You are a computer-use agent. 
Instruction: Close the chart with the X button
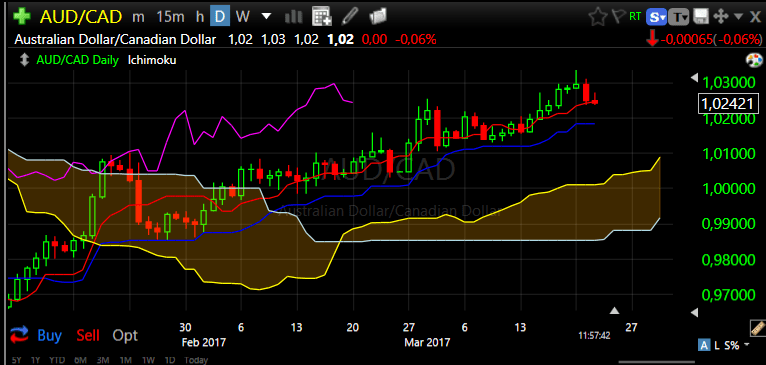click(x=755, y=17)
